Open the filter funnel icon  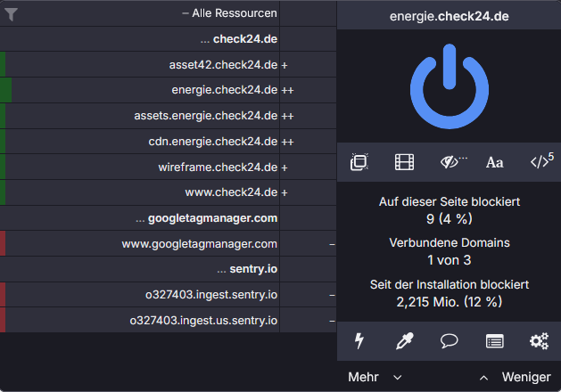[11, 14]
